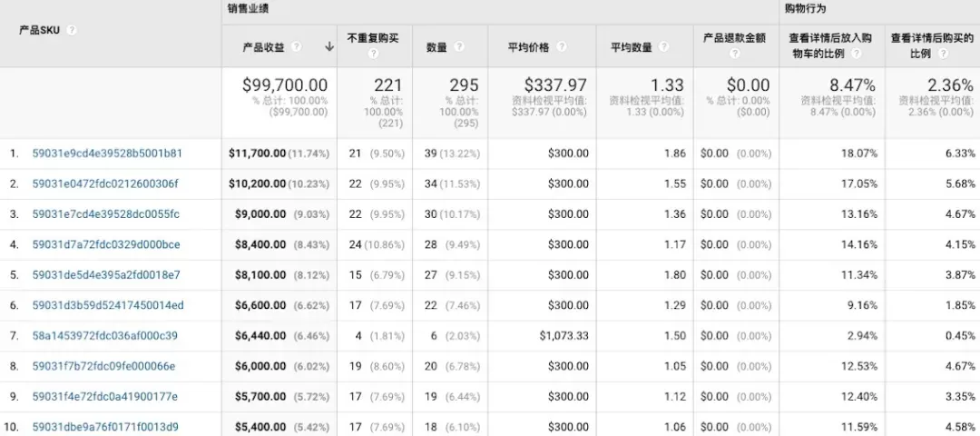Open SKU 59031de5d4e395a2fd0018e7
The height and width of the screenshot is (436, 980).
pos(106,274)
